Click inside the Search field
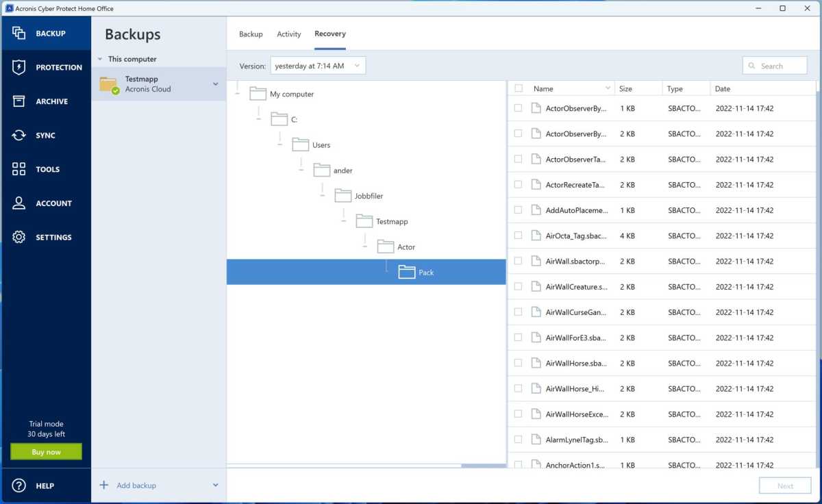The image size is (822, 504). click(x=775, y=65)
